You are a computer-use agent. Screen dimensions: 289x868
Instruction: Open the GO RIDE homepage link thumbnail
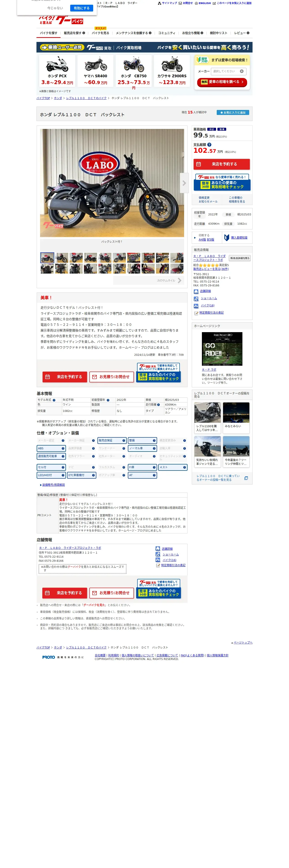tap(222, 349)
